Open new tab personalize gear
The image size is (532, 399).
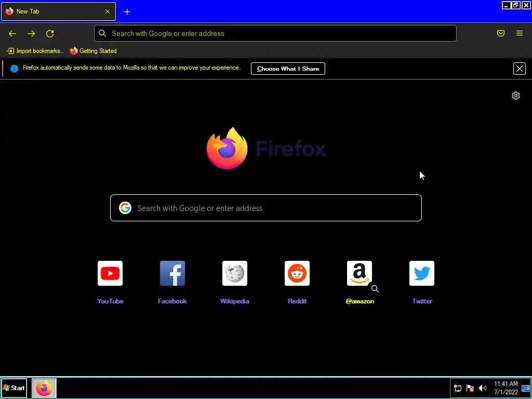(516, 96)
